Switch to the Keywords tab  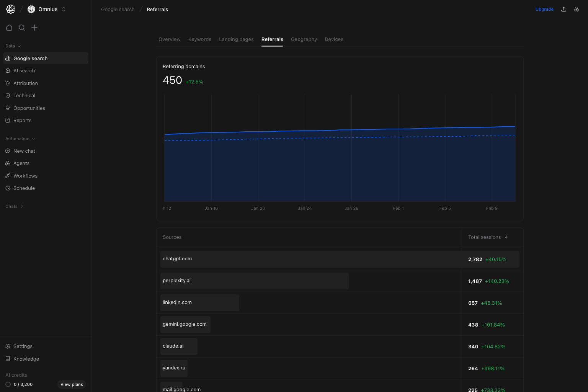click(x=199, y=39)
